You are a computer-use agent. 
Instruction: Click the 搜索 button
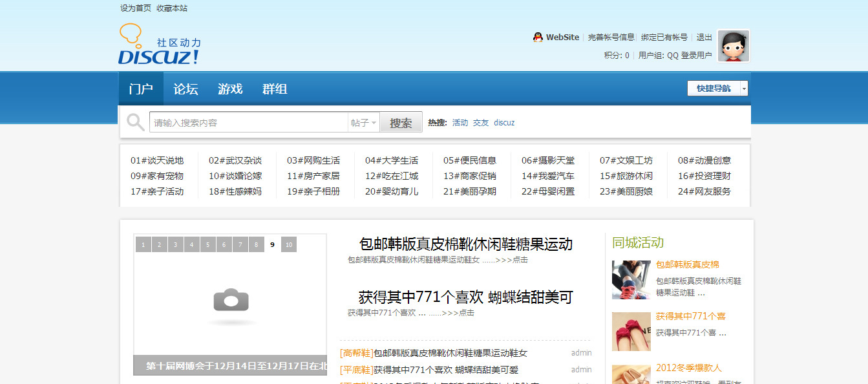[401, 123]
